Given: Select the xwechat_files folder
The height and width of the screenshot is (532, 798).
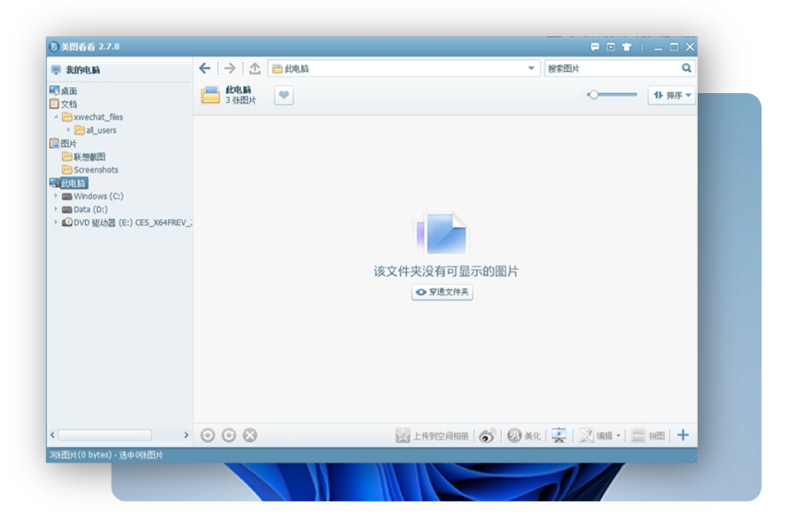Looking at the screenshot, I should (98, 117).
